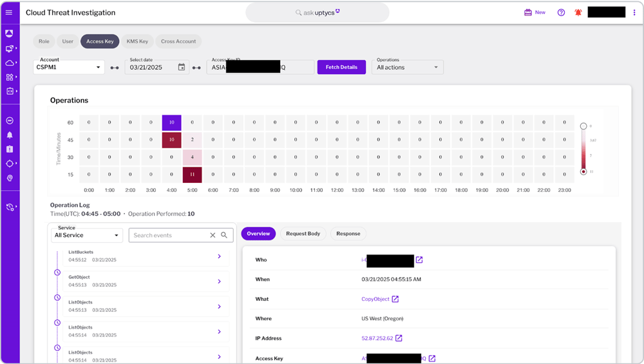Switch to the KMS Key tab
Image resolution: width=644 pixels, height=364 pixels.
click(137, 41)
